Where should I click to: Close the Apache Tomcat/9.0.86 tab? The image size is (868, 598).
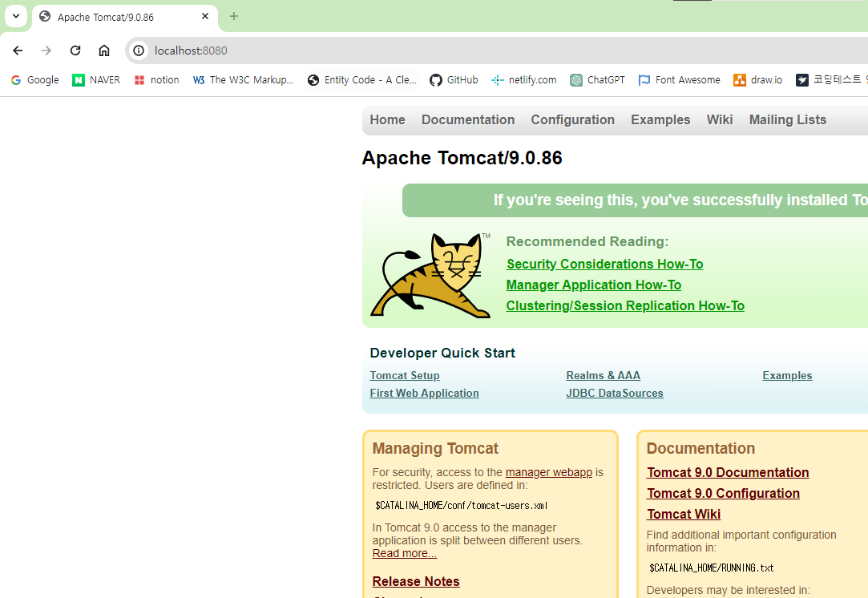205,17
